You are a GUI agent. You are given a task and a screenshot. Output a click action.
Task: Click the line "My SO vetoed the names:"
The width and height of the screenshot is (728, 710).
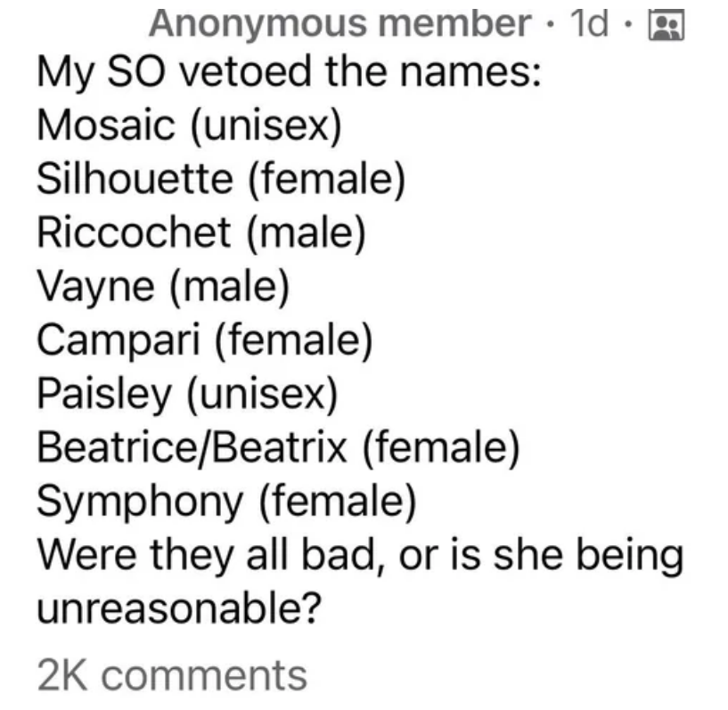tap(289, 72)
